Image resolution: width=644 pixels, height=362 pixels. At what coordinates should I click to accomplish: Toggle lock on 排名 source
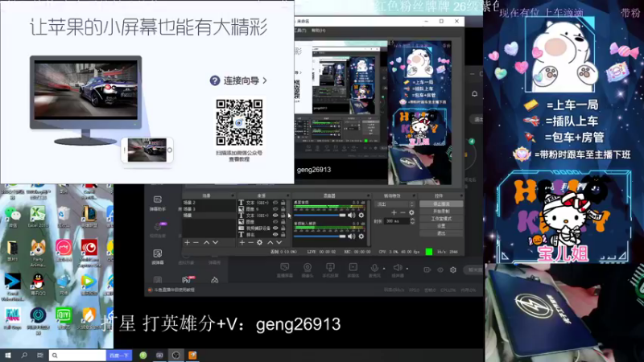coord(283,234)
